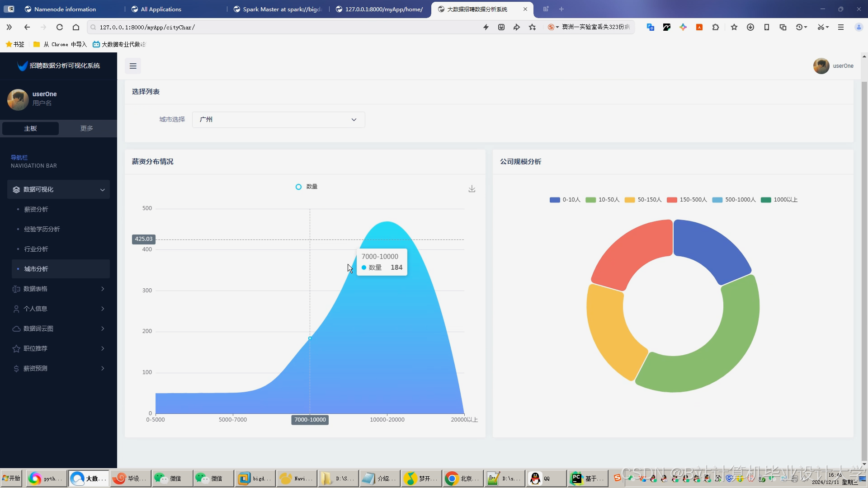Click the cloud icon beside 数据词云图

tap(16, 328)
